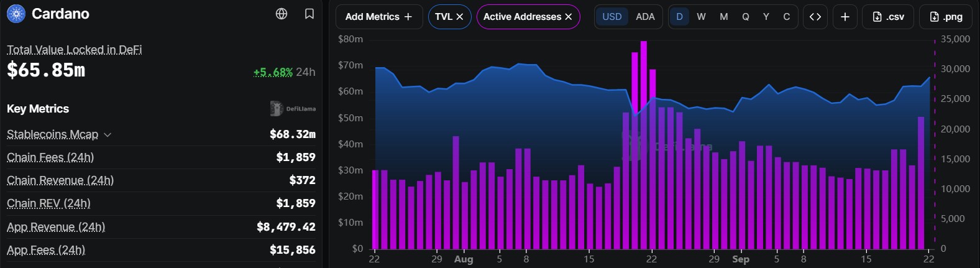Click the $80m left axis label

click(x=350, y=39)
